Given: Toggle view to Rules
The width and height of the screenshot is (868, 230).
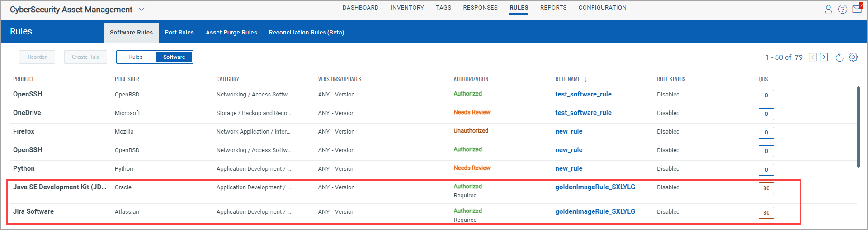Looking at the screenshot, I should coord(136,57).
